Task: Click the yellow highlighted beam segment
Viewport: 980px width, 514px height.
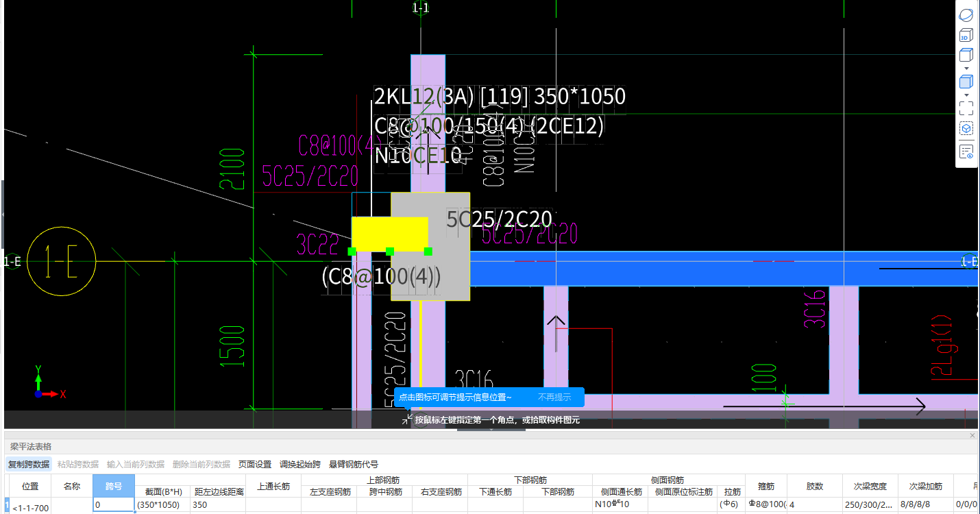Action: pos(389,233)
